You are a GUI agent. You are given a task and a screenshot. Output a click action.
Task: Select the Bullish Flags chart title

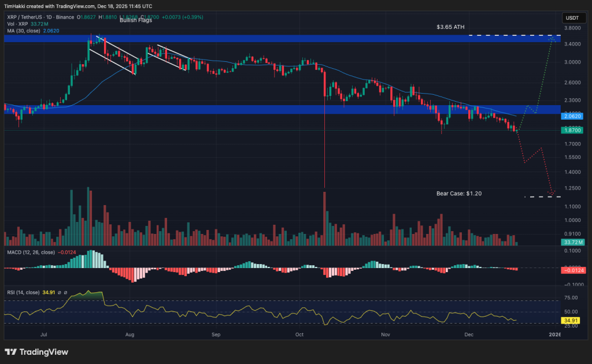pyautogui.click(x=135, y=20)
